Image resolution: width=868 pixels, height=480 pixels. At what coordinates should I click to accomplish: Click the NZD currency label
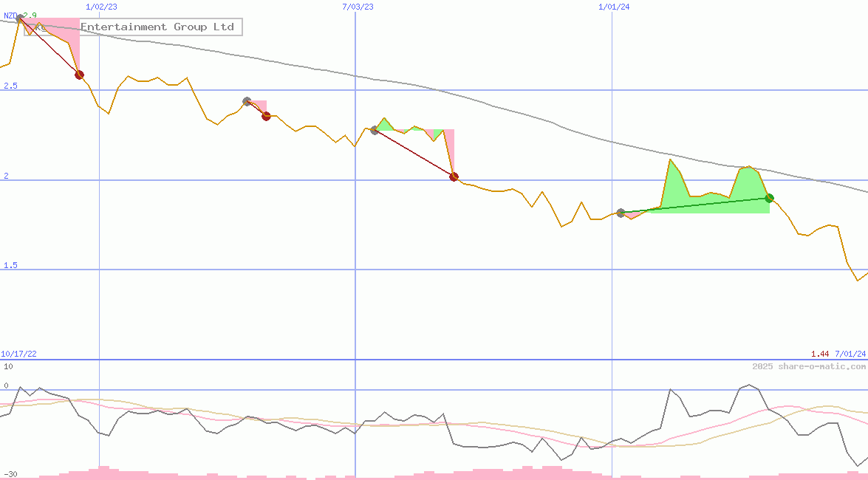[x=10, y=16]
